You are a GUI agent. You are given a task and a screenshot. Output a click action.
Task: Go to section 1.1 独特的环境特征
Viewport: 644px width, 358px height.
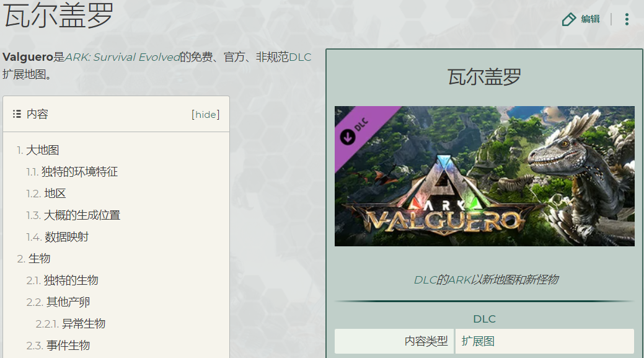click(x=79, y=172)
